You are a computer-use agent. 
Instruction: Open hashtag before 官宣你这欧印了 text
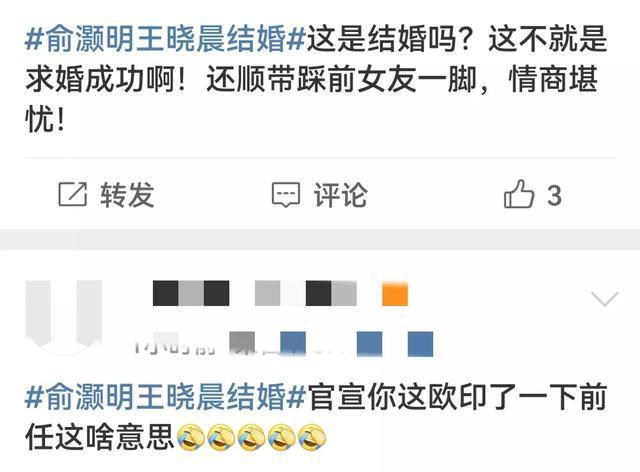pos(165,396)
